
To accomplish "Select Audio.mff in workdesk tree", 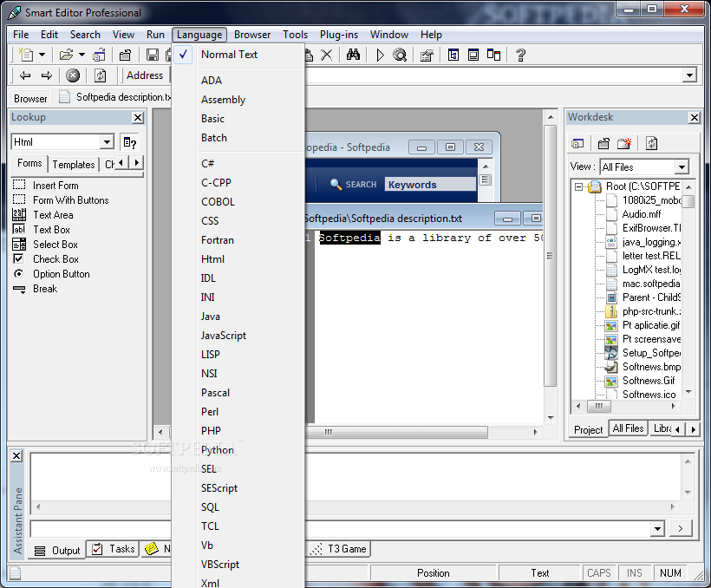I will tap(641, 214).
